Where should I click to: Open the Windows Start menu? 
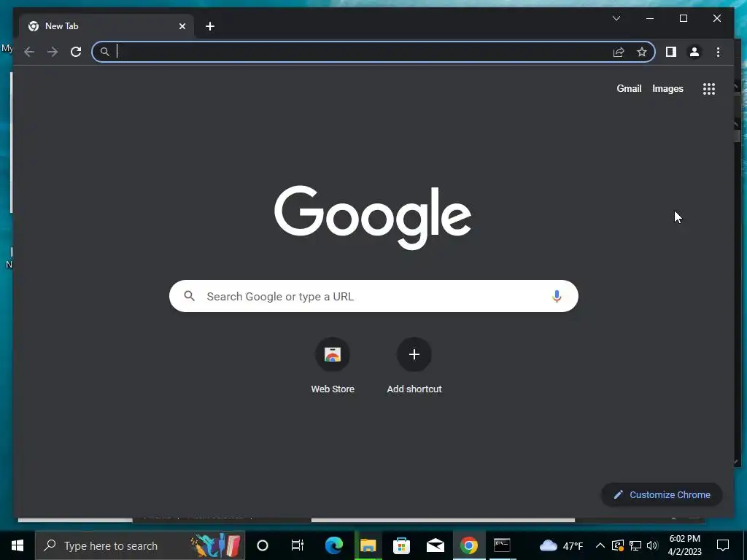(18, 545)
